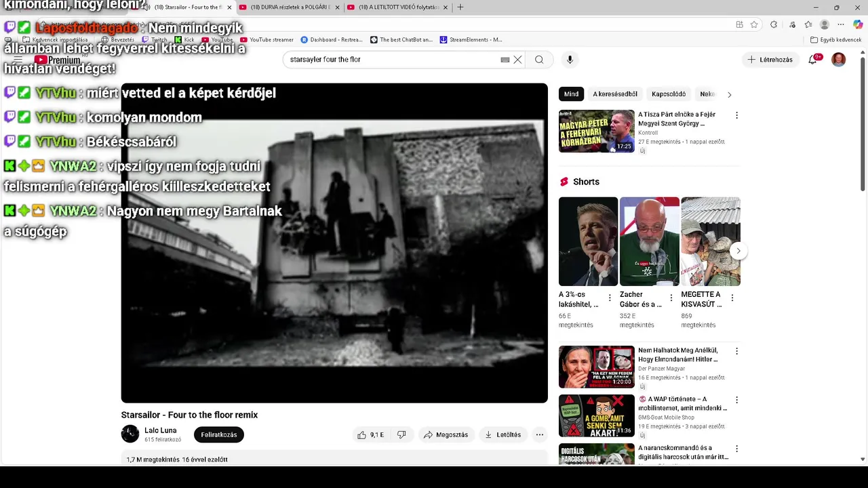This screenshot has width=868, height=488.
Task: Add this page to favorites with the star icon
Action: (754, 24)
